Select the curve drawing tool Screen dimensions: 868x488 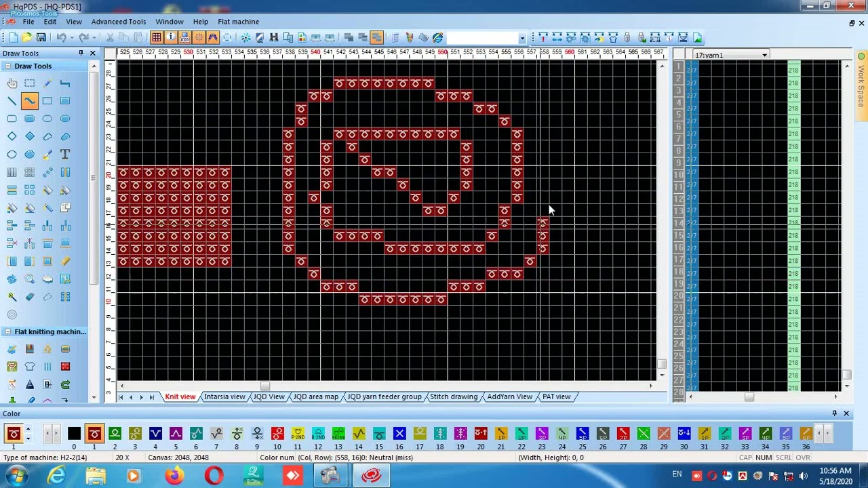[29, 101]
